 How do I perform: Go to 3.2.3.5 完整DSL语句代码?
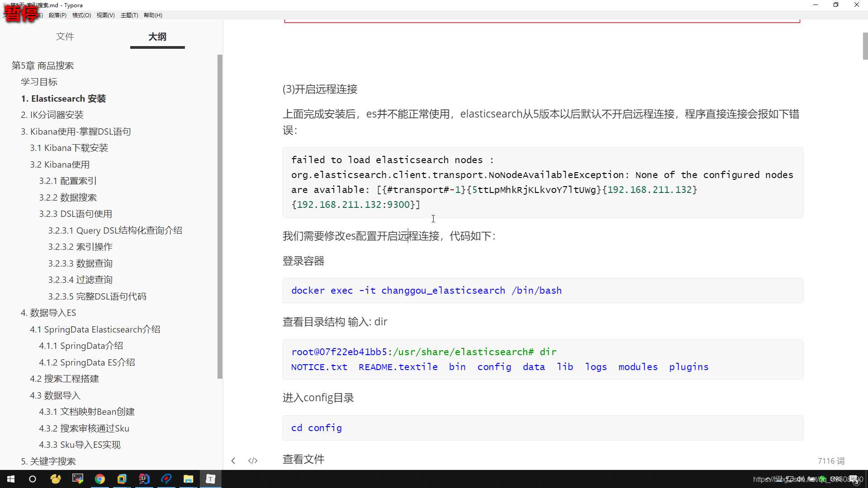[97, 296]
